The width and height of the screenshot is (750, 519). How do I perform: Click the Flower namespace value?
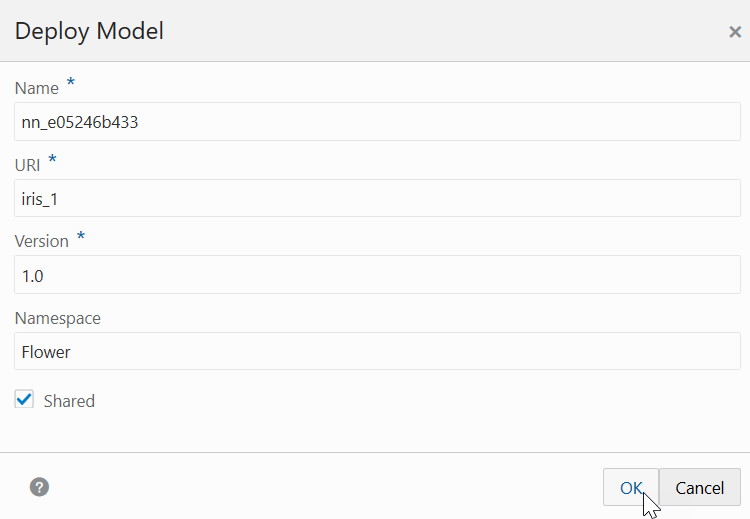pyautogui.click(x=46, y=352)
